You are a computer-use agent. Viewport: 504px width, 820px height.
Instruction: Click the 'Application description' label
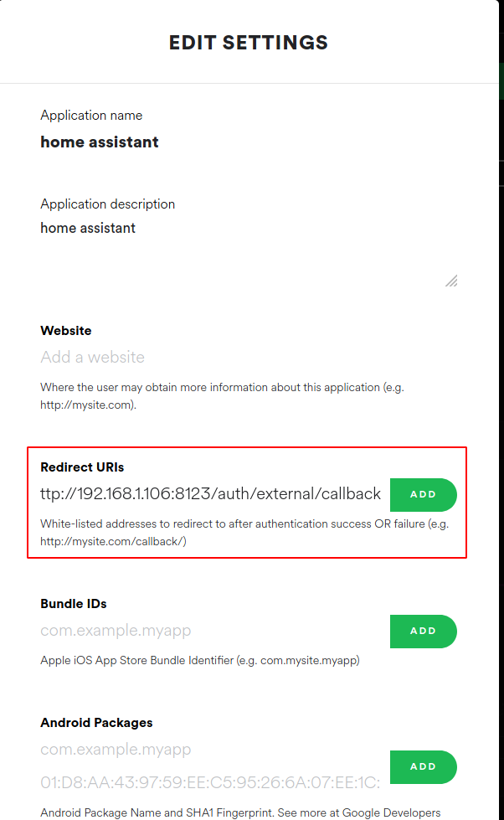coord(107,204)
